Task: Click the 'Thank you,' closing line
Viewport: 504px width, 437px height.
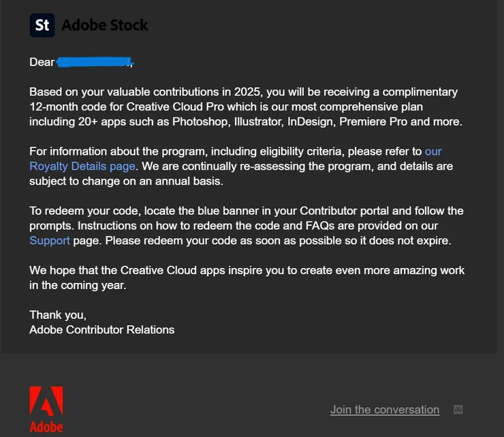Action: (x=58, y=315)
